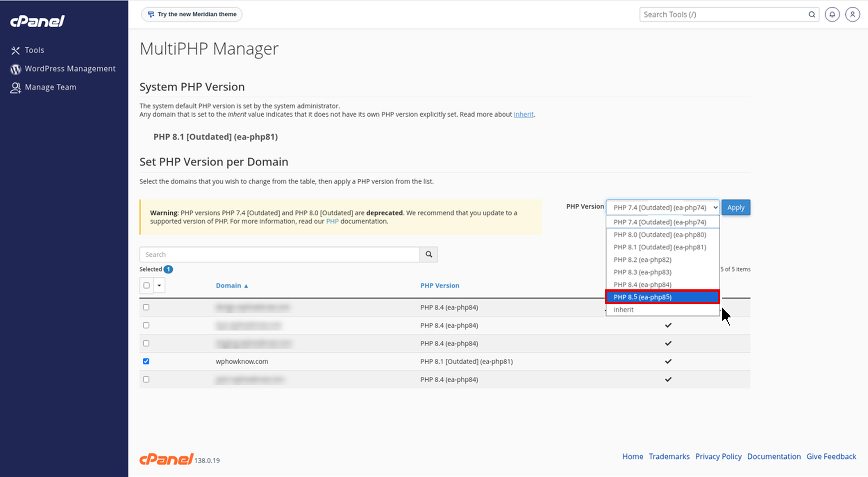Select PHP 8.3 (ea-php83) option
The width and height of the screenshot is (868, 477).
pos(663,272)
